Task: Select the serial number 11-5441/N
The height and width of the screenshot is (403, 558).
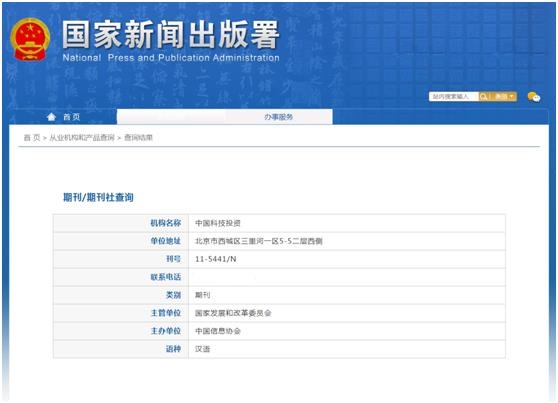Action: (216, 259)
